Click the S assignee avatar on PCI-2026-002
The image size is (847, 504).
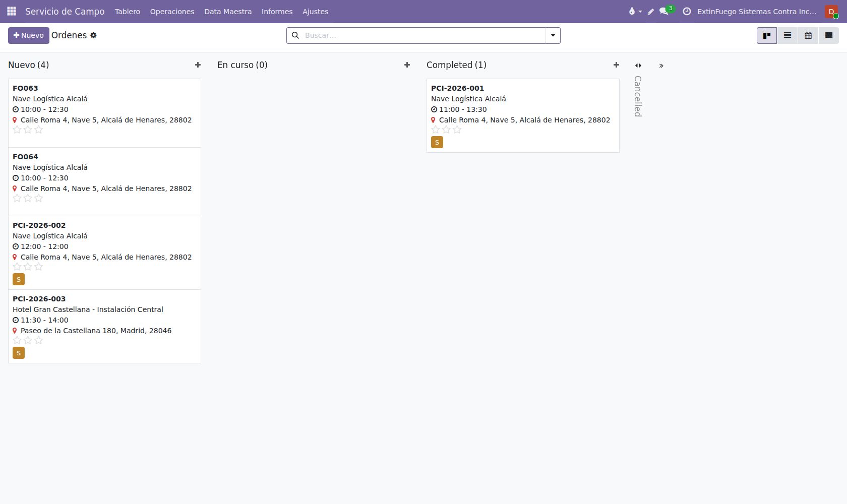click(x=19, y=279)
